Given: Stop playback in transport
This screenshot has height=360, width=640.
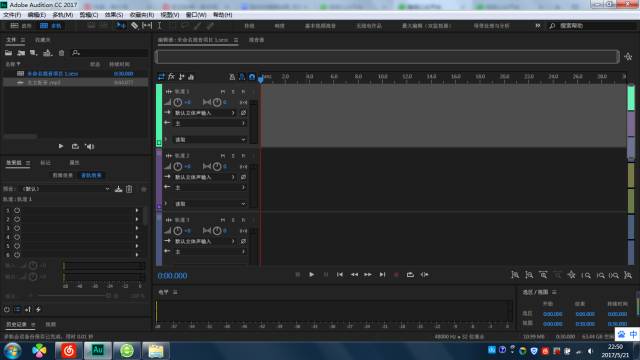Looking at the screenshot, I should [298, 275].
